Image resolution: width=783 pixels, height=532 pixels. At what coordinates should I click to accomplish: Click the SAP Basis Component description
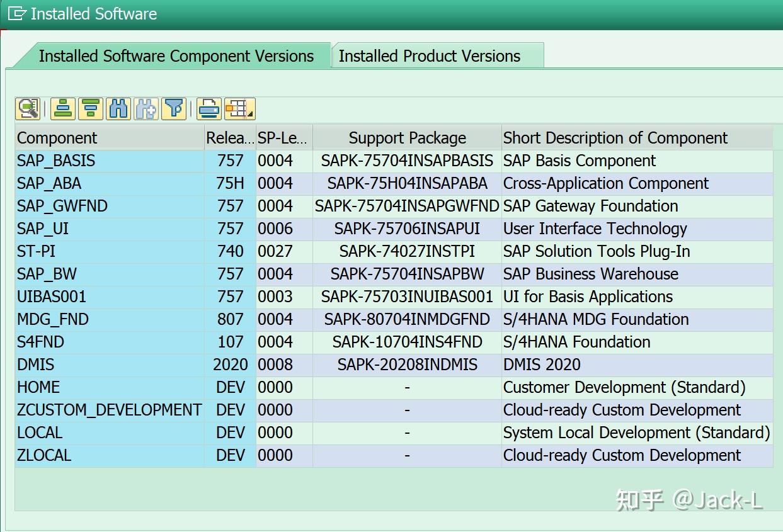click(637, 161)
